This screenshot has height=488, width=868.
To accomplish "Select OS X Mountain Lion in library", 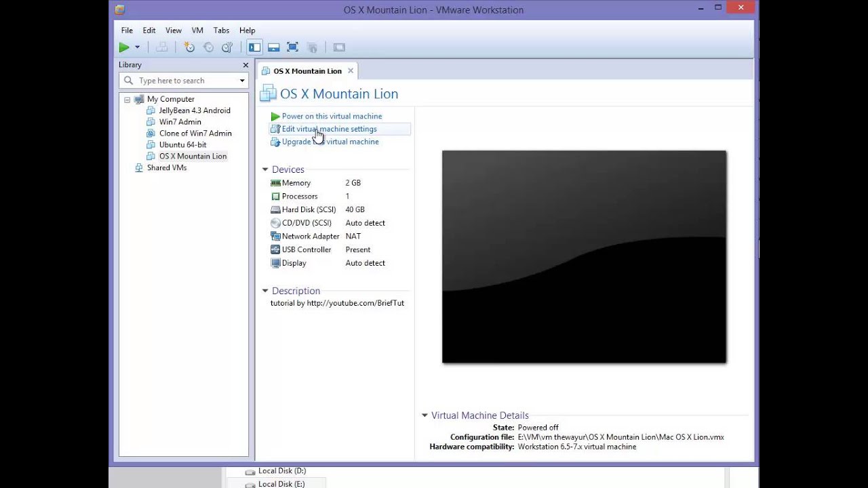I will [193, 157].
